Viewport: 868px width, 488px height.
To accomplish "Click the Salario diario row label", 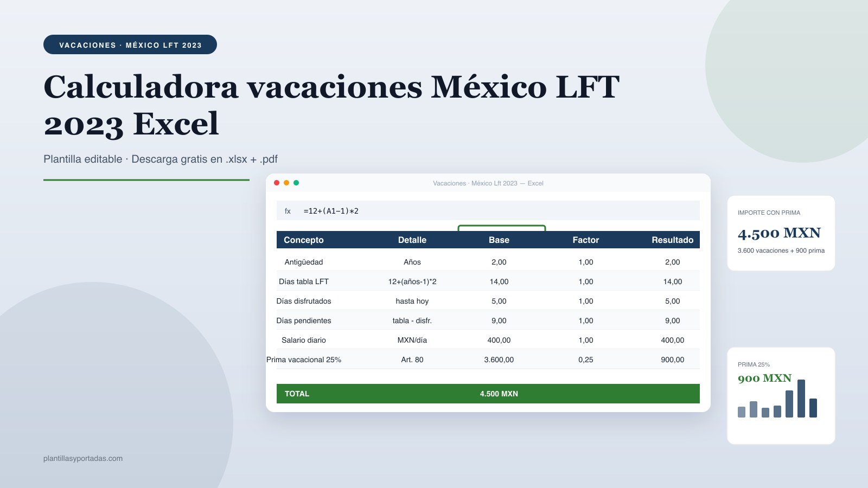I will 304,340.
